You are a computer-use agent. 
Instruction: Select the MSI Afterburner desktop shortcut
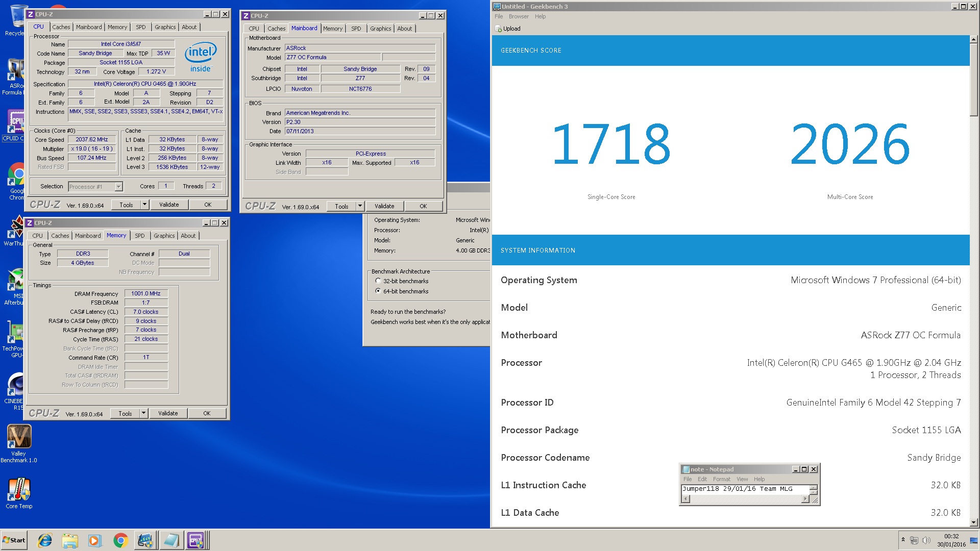click(x=14, y=287)
